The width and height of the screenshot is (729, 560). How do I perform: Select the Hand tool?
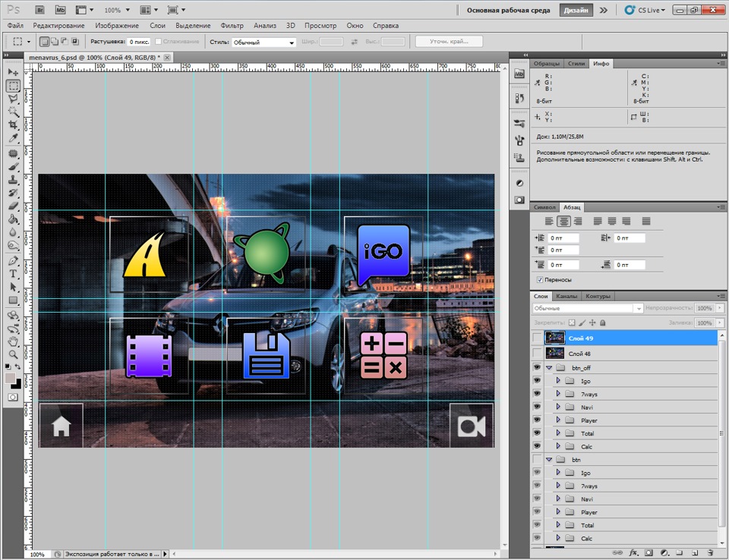13,341
